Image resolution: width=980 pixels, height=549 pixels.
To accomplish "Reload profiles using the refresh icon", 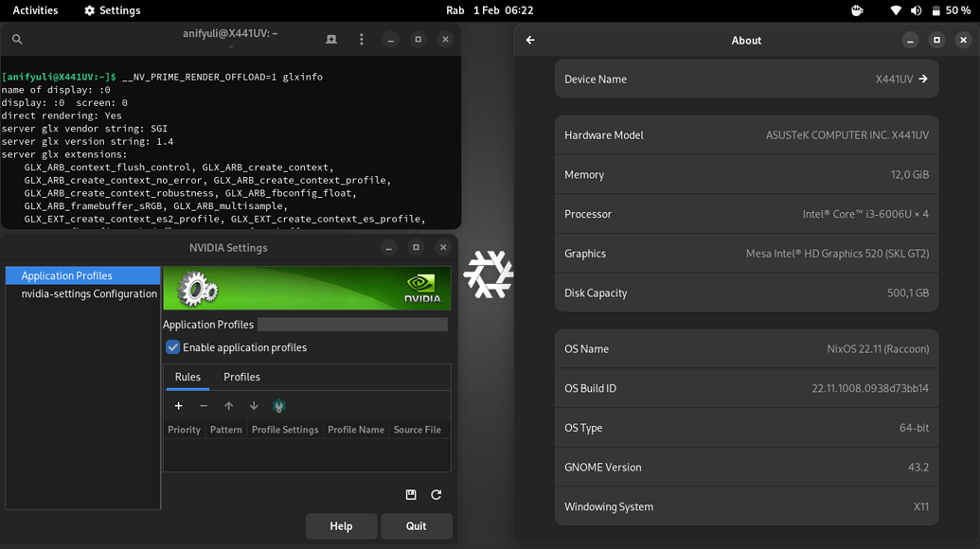I will pyautogui.click(x=436, y=494).
